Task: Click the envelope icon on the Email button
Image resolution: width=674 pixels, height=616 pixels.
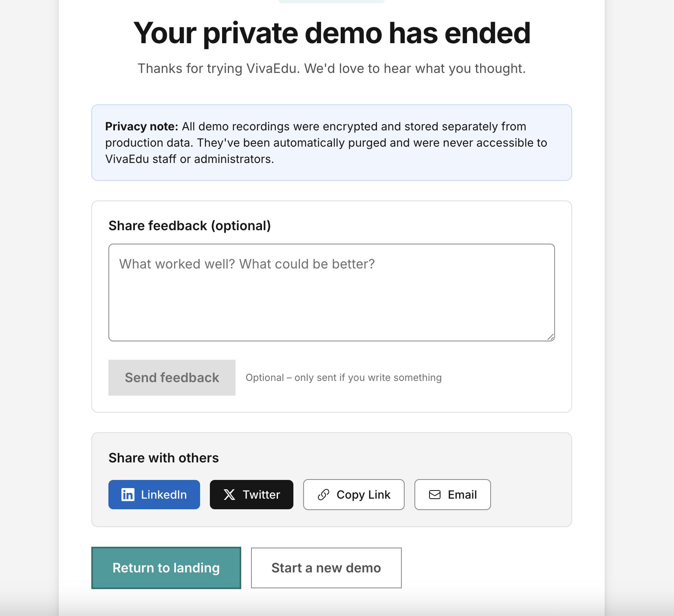Action: [434, 495]
